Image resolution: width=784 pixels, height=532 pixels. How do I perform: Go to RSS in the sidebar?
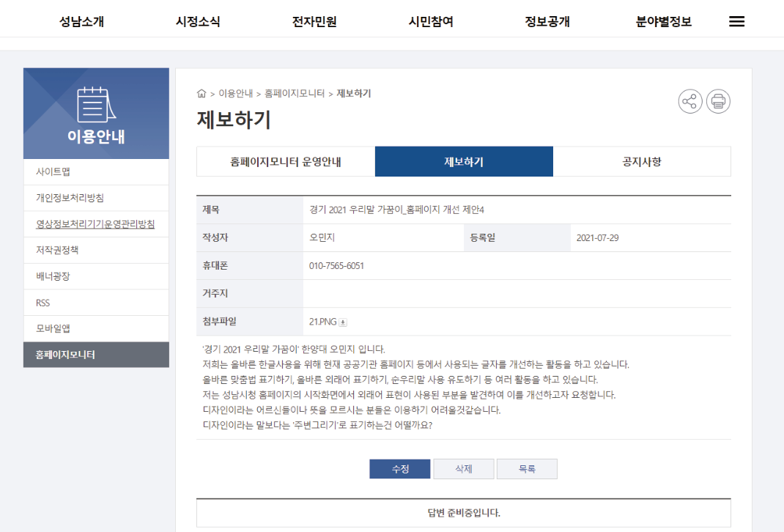tap(42, 303)
